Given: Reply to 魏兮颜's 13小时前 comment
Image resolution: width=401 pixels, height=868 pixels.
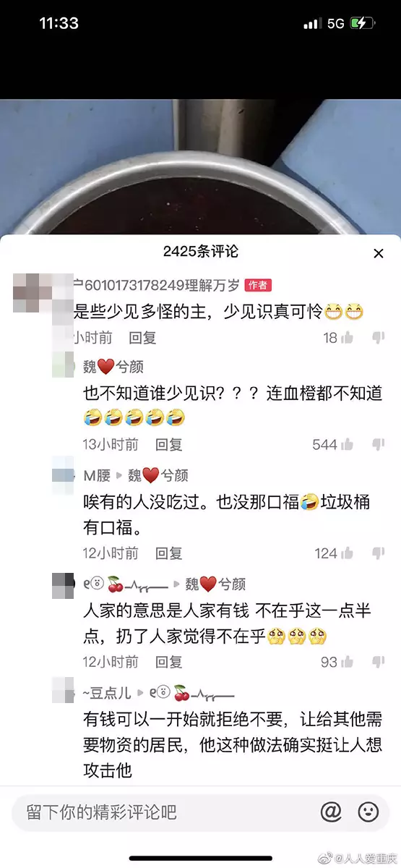Looking at the screenshot, I should pos(169,444).
